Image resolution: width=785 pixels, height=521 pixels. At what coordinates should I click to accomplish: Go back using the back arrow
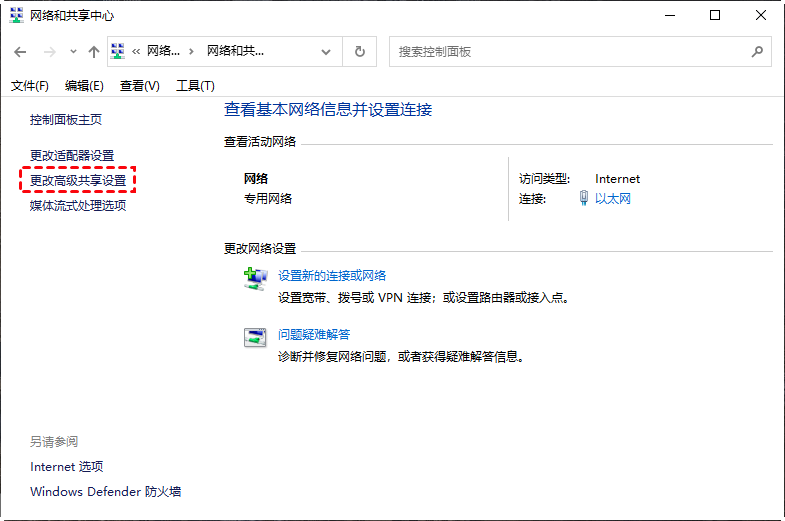pyautogui.click(x=20, y=52)
